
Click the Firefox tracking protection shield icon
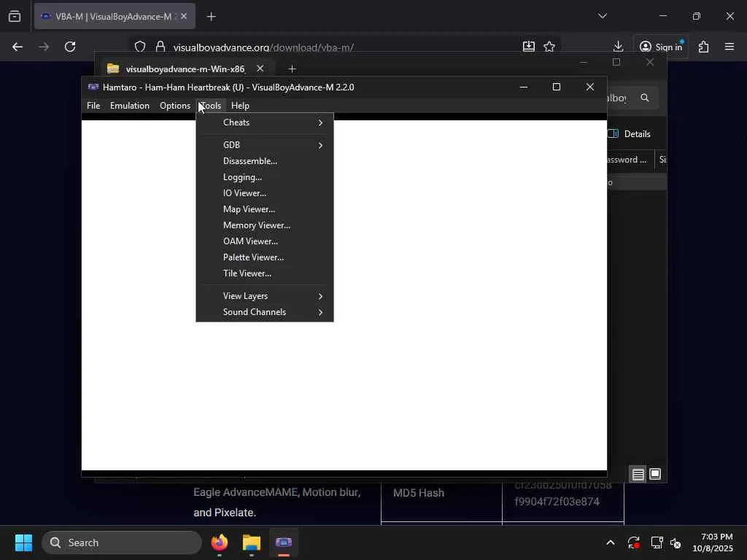click(x=139, y=47)
